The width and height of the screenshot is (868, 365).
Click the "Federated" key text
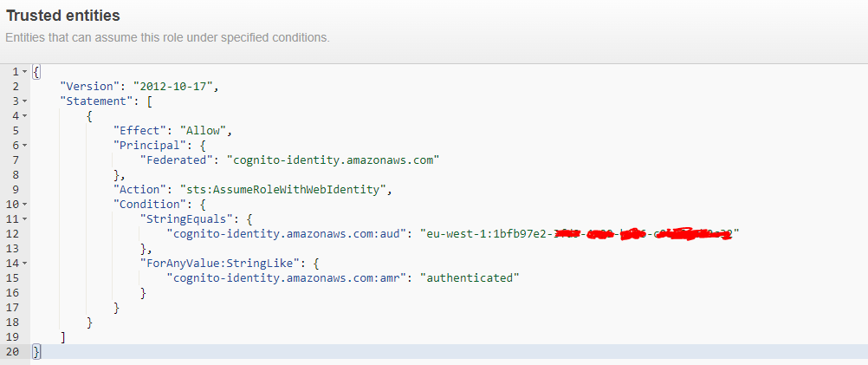coord(176,160)
